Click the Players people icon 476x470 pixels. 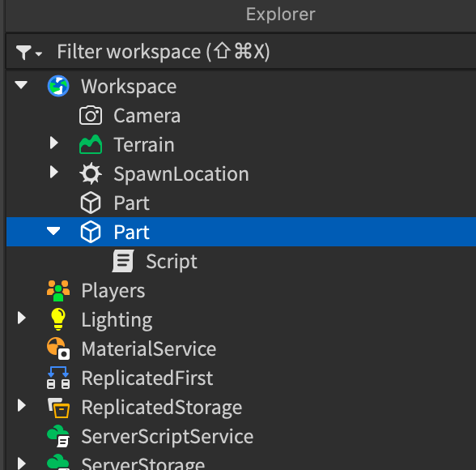tap(58, 290)
